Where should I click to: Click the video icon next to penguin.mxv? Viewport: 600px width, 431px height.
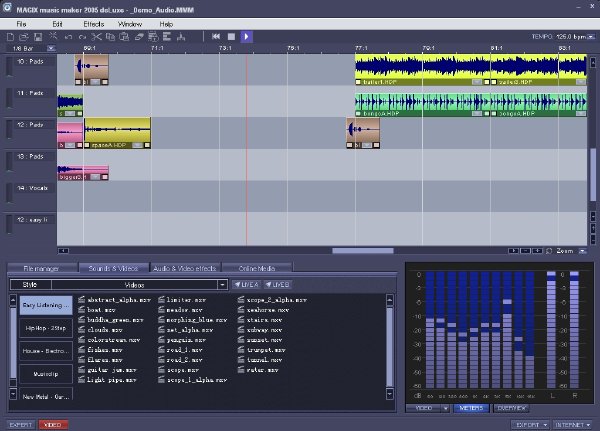pos(161,340)
